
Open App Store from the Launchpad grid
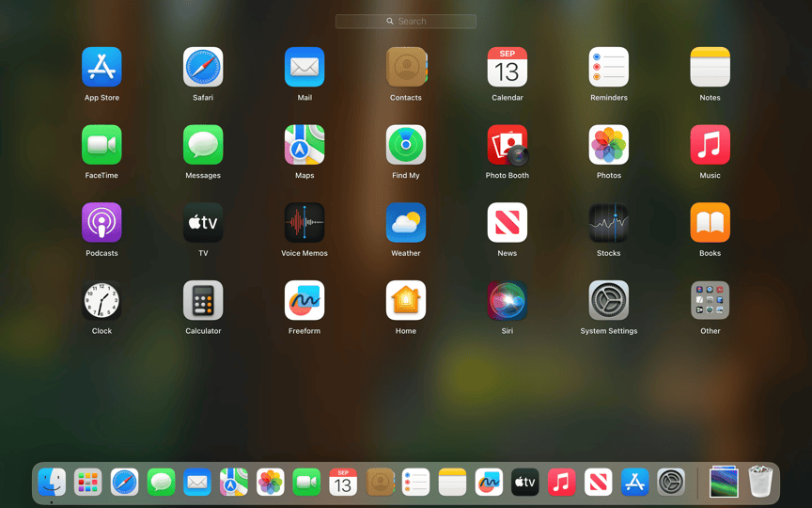point(101,67)
